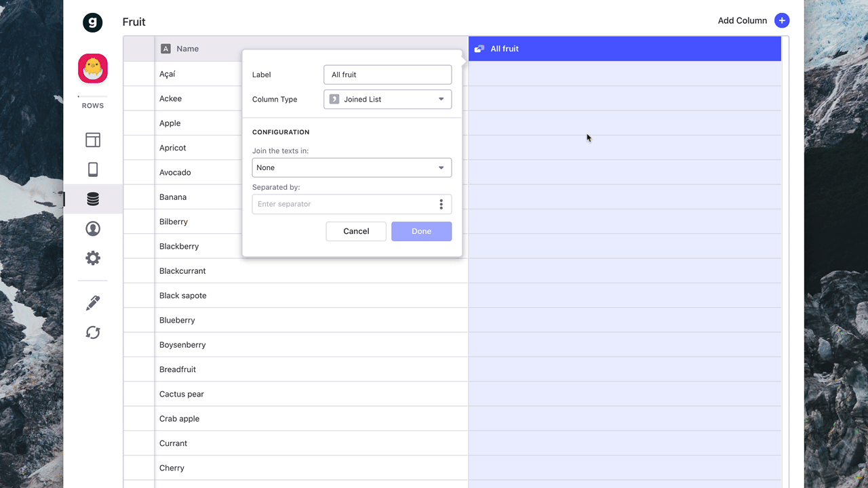Open the Layout panel icon in sidebar
This screenshot has width=868, height=488.
point(93,140)
